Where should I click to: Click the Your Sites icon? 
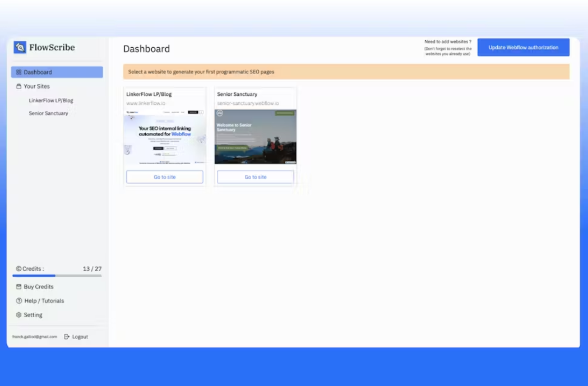click(18, 86)
